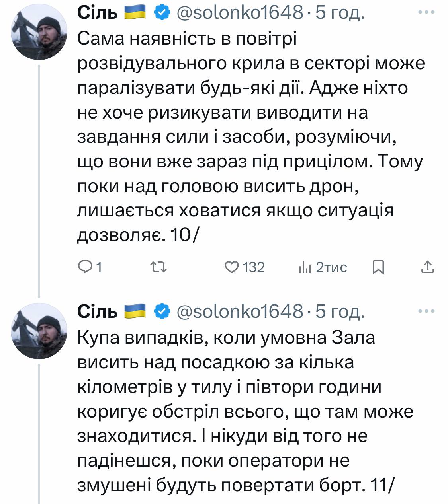Click the Ukrainian flag emoji on the second tweet

[x=136, y=312]
